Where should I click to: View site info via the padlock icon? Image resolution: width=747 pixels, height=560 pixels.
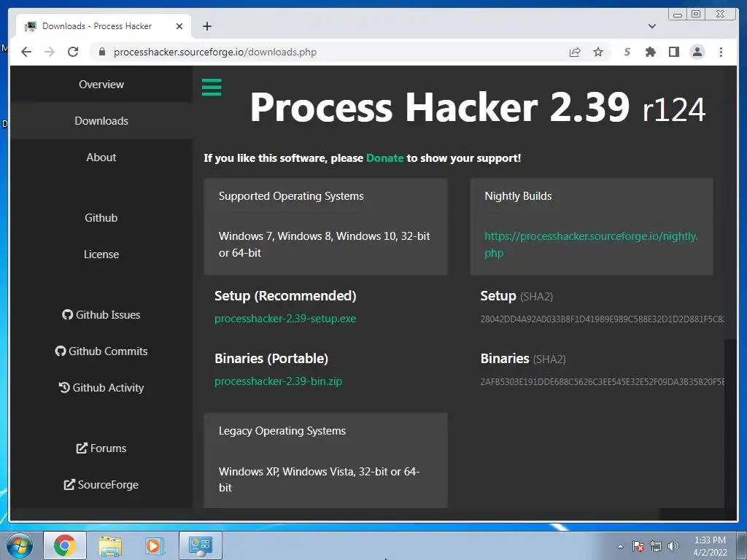(101, 52)
